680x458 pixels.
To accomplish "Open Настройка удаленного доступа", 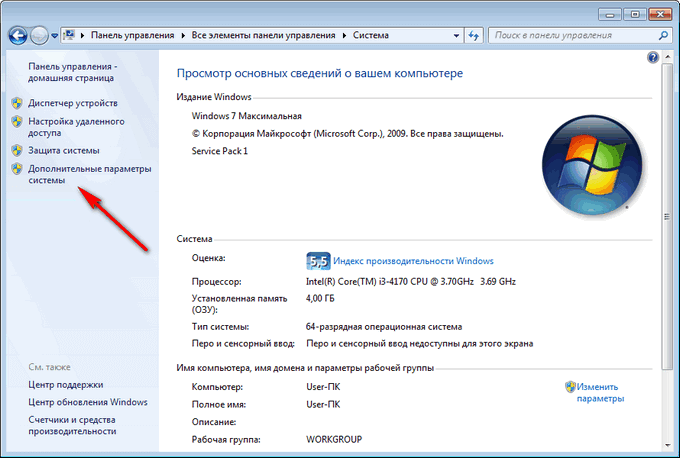I will (x=76, y=127).
